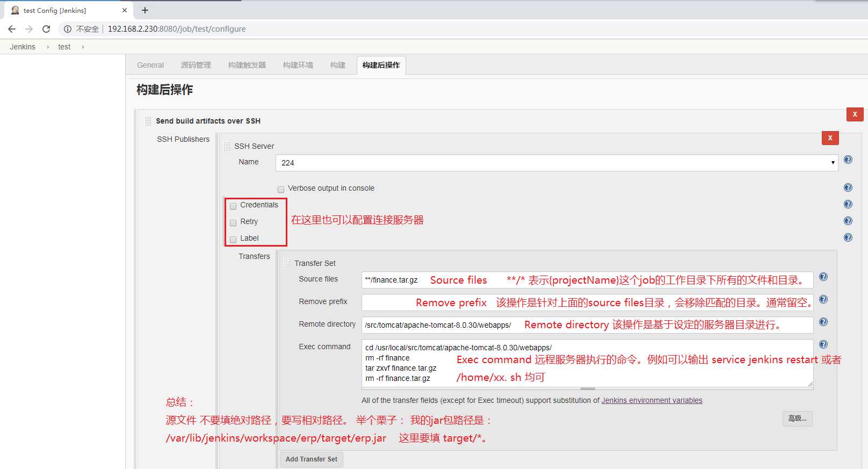Show help for the Retry option
This screenshot has width=868, height=469.
[848, 221]
